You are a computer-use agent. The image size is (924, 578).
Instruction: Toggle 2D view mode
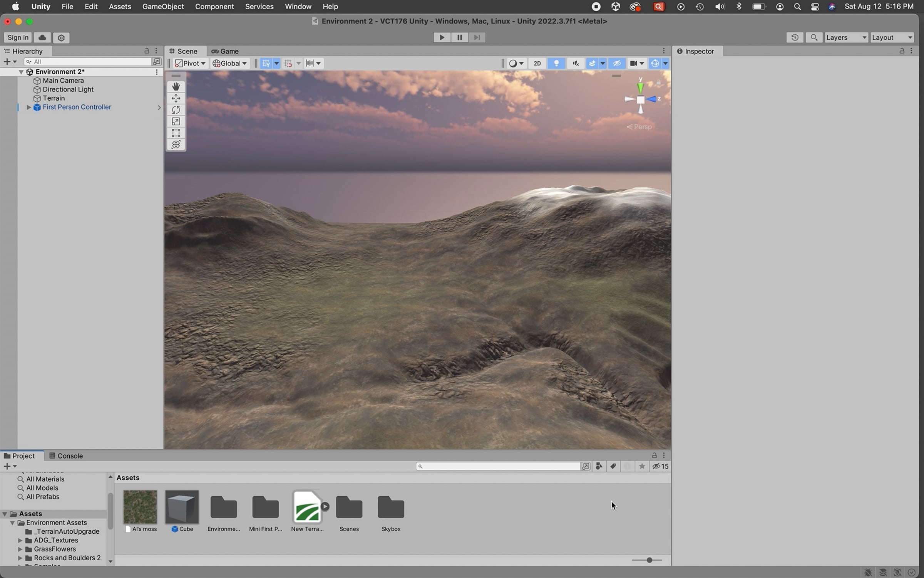537,63
